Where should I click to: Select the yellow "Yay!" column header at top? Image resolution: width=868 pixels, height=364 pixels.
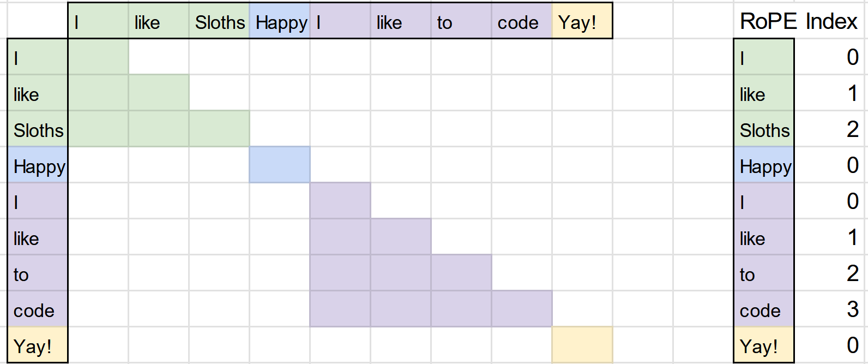point(582,22)
